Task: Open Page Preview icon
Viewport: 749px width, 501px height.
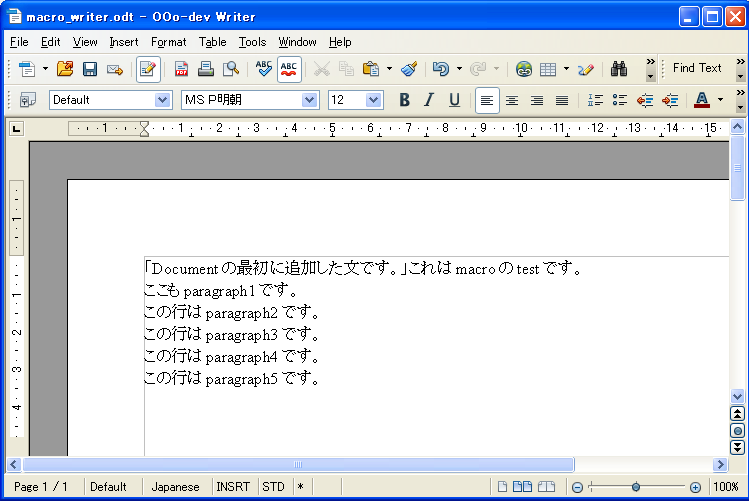Action: pos(231,69)
